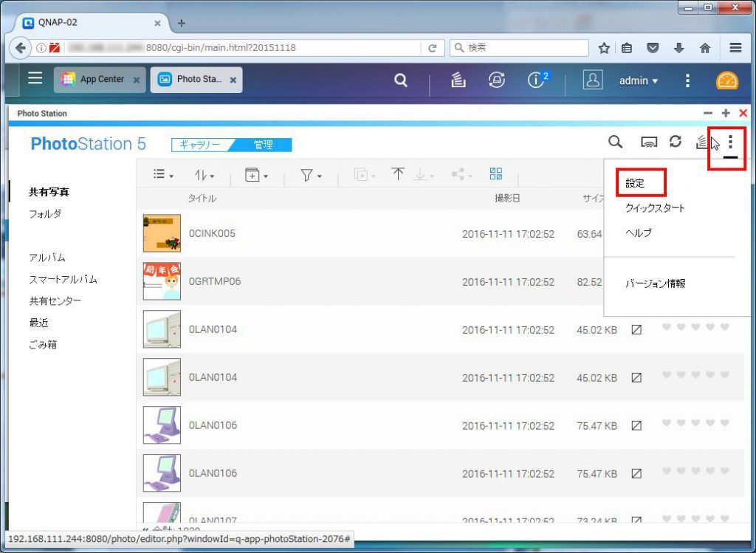Toggle edit box for first 0LAN0106 row
The height and width of the screenshot is (553, 756).
pos(636,426)
